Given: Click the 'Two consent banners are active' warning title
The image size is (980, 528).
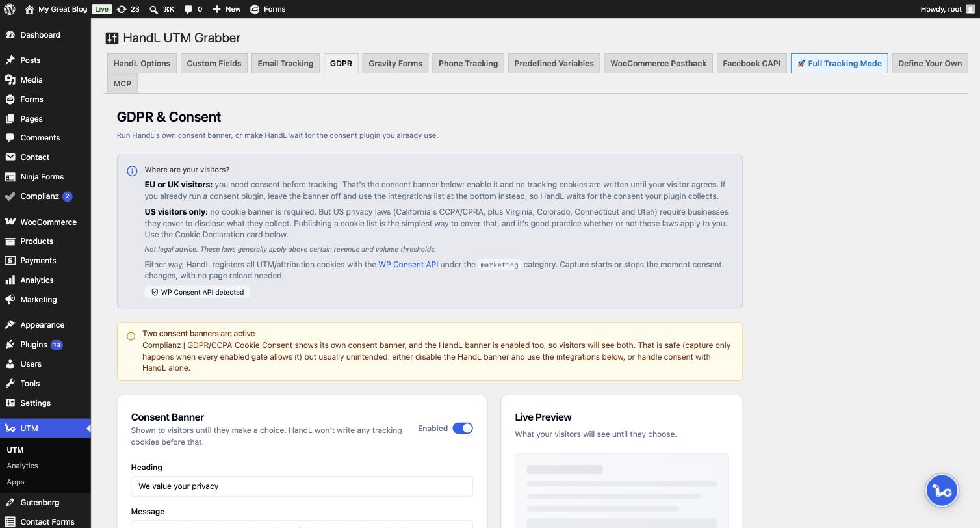Looking at the screenshot, I should 199,334.
